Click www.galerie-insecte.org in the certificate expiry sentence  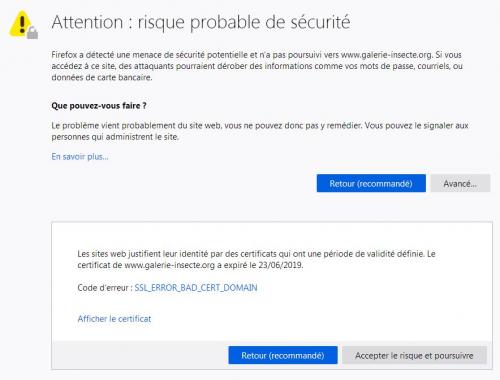coord(169,265)
